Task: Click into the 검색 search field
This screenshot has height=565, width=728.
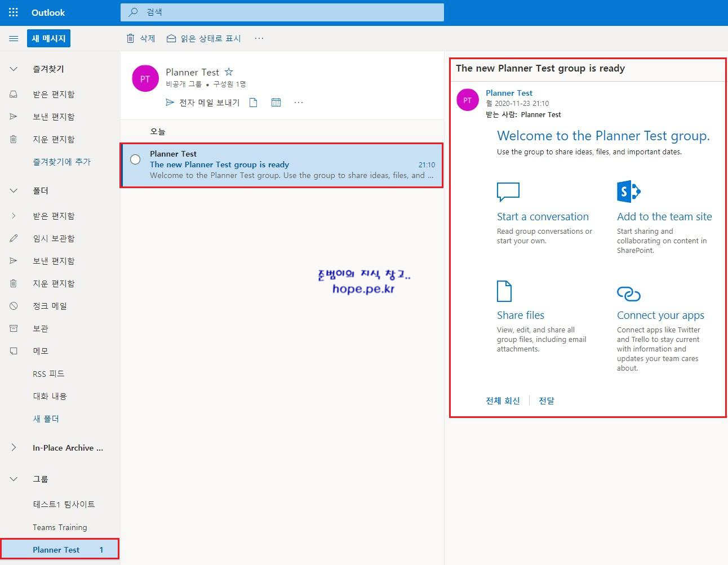Action: coord(282,12)
